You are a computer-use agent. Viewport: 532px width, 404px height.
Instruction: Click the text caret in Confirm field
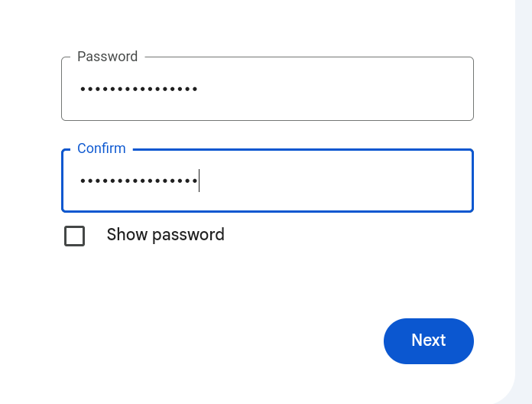[199, 181]
